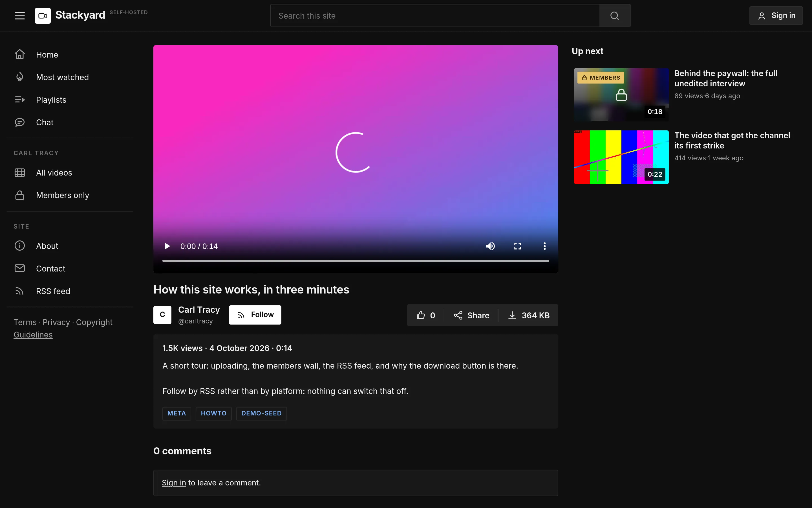The height and width of the screenshot is (508, 812).
Task: Show Carl Tracy's All videos
Action: [x=70, y=173]
